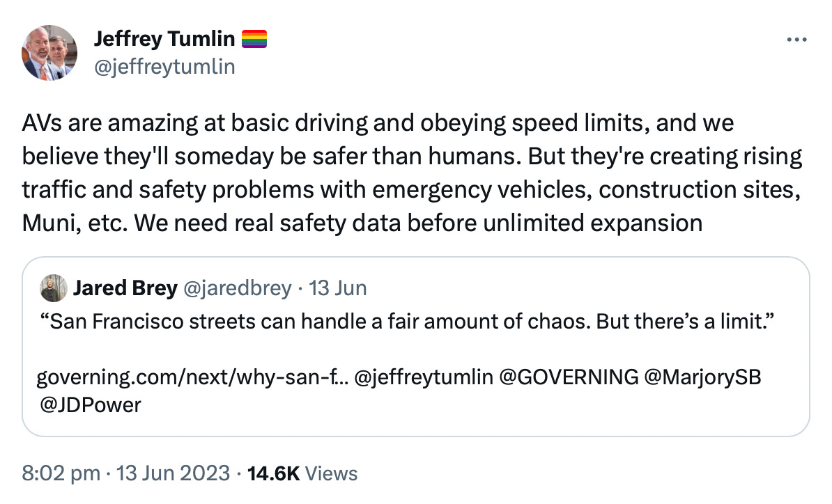Click the quoted tweet card border area
This screenshot has width=832, height=504.
coord(415,347)
